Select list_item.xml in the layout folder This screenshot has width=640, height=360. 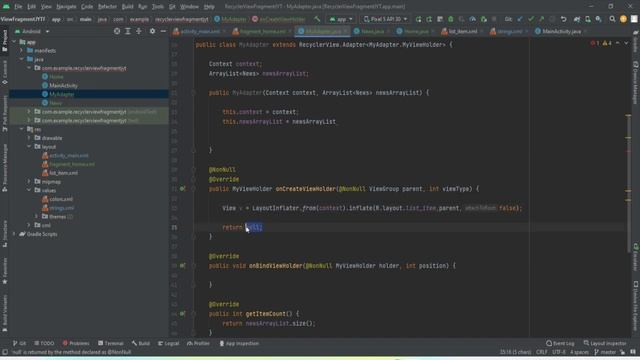coord(63,173)
